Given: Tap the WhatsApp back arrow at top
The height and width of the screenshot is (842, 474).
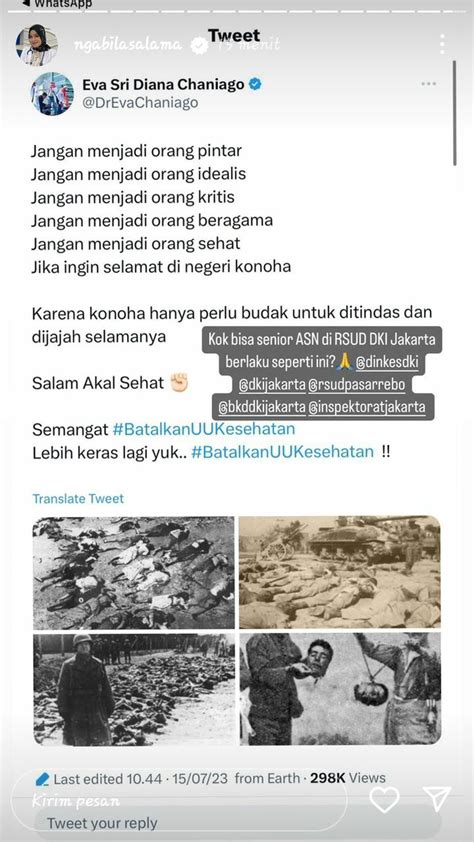Looking at the screenshot, I should (26, 3).
